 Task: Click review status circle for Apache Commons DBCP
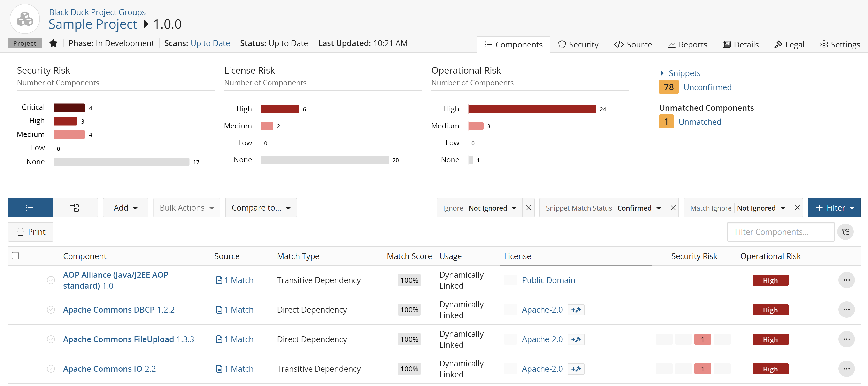[x=51, y=310]
